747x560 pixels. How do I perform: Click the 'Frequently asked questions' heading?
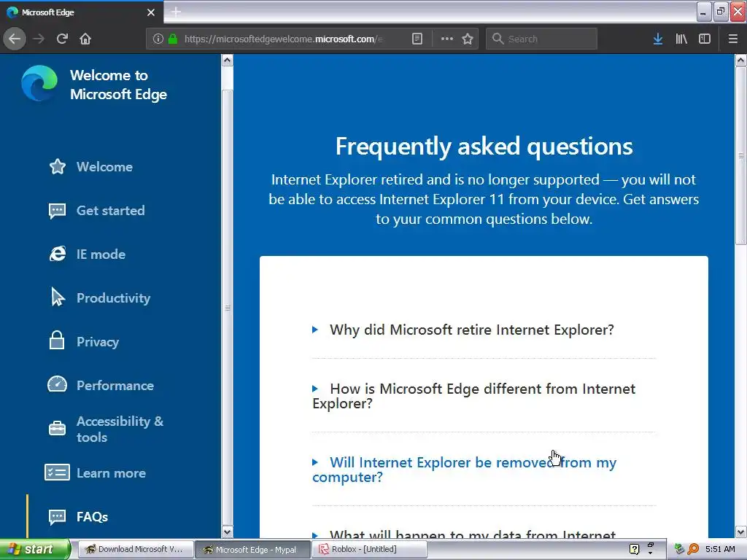[x=484, y=146]
